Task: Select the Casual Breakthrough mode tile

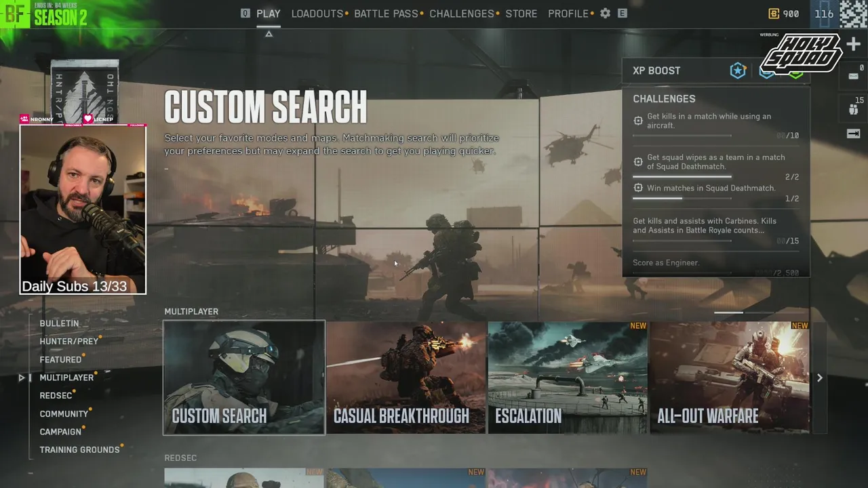Action: 406,378
